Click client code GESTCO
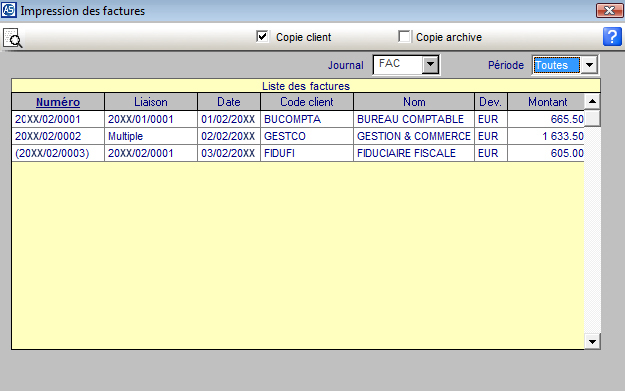This screenshot has width=625, height=391. click(307, 136)
